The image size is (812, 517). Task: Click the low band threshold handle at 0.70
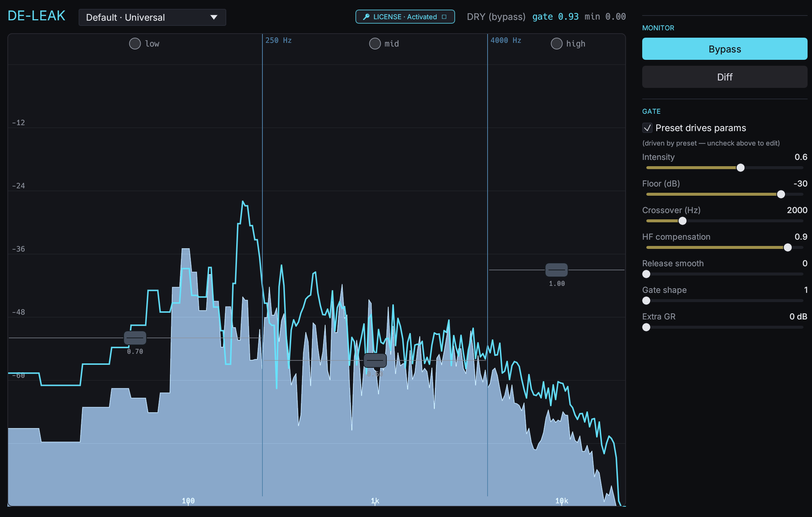coord(135,338)
